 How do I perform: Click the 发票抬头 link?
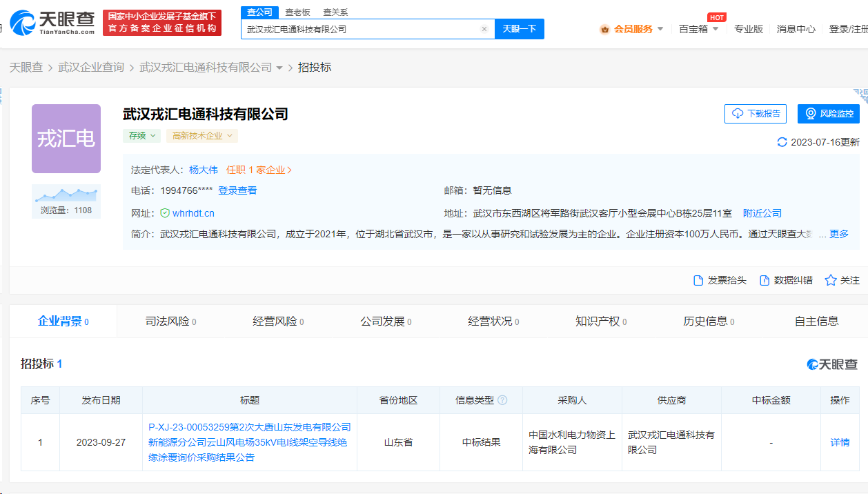coord(720,280)
